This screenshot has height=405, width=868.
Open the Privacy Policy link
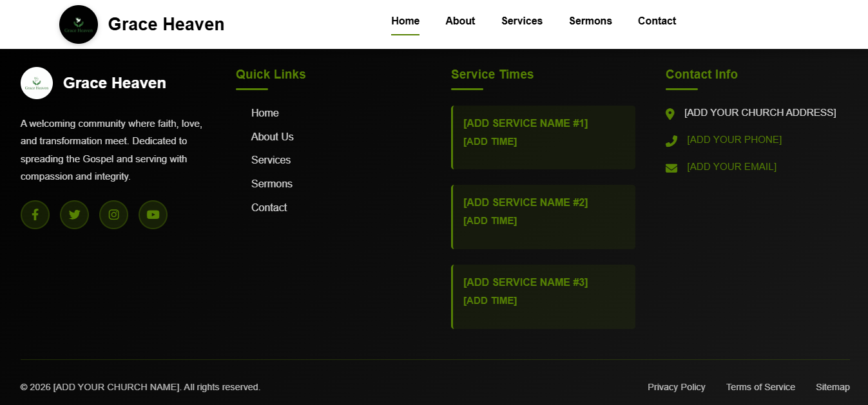click(x=677, y=387)
